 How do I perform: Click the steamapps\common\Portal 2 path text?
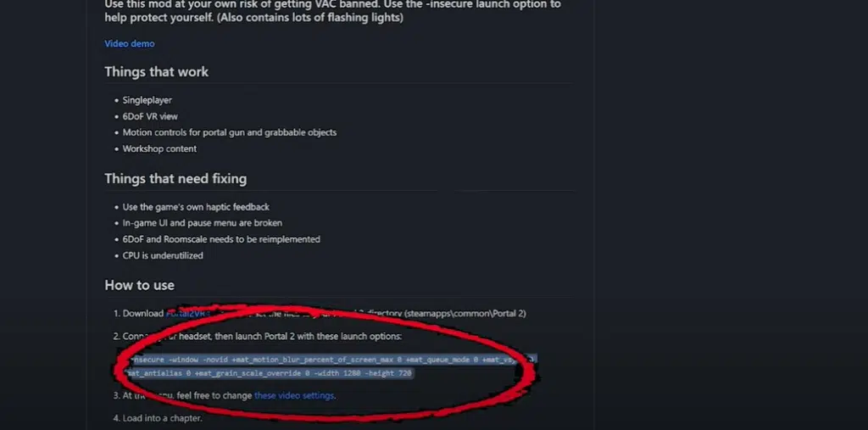465,313
